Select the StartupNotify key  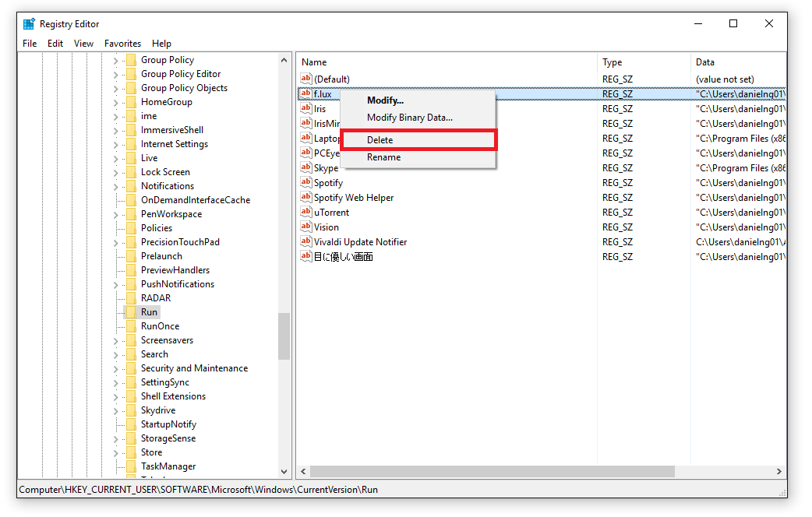click(x=168, y=424)
